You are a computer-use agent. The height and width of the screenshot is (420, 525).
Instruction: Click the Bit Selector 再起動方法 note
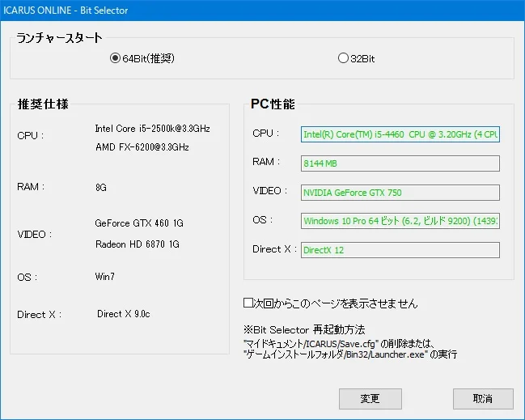point(304,329)
